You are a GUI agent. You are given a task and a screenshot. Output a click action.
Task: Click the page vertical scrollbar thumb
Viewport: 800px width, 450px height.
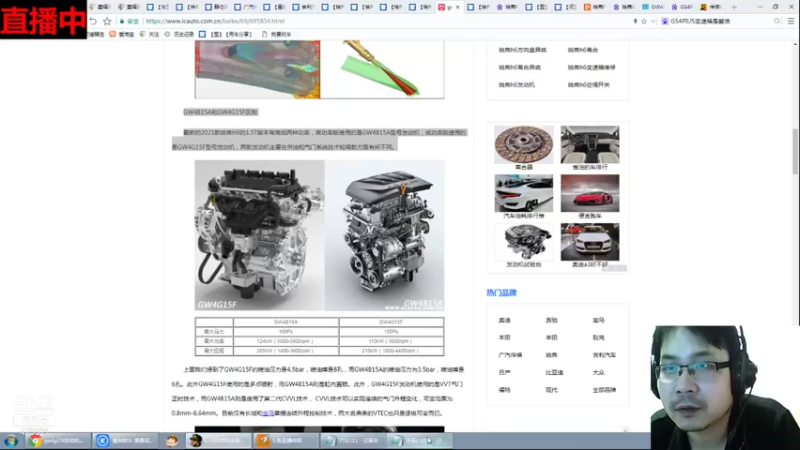tap(795, 152)
